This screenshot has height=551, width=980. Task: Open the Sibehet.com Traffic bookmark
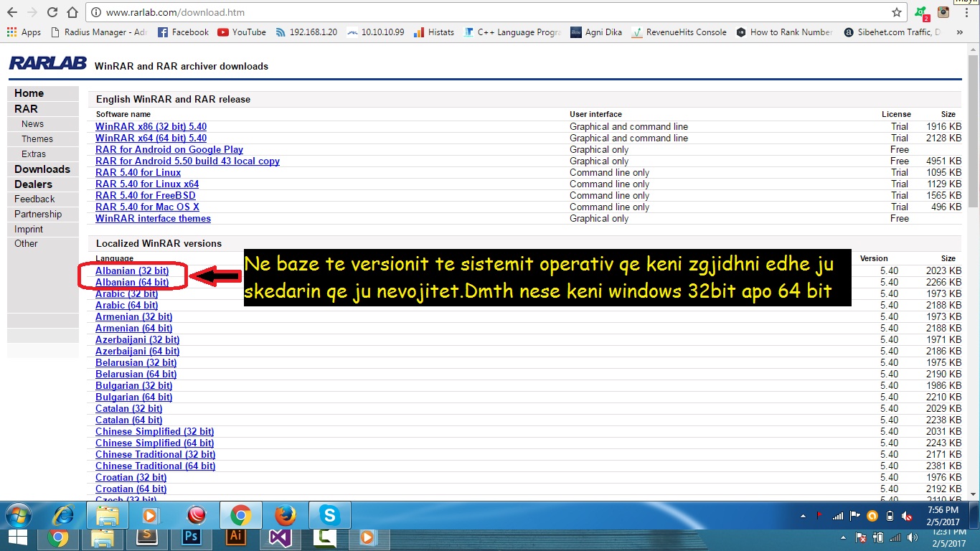(x=892, y=32)
